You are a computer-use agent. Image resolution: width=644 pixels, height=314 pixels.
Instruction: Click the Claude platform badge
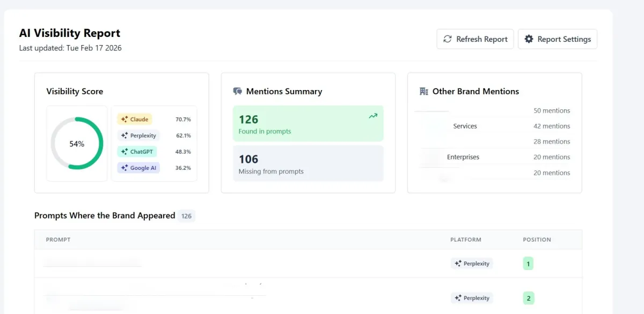click(x=135, y=119)
